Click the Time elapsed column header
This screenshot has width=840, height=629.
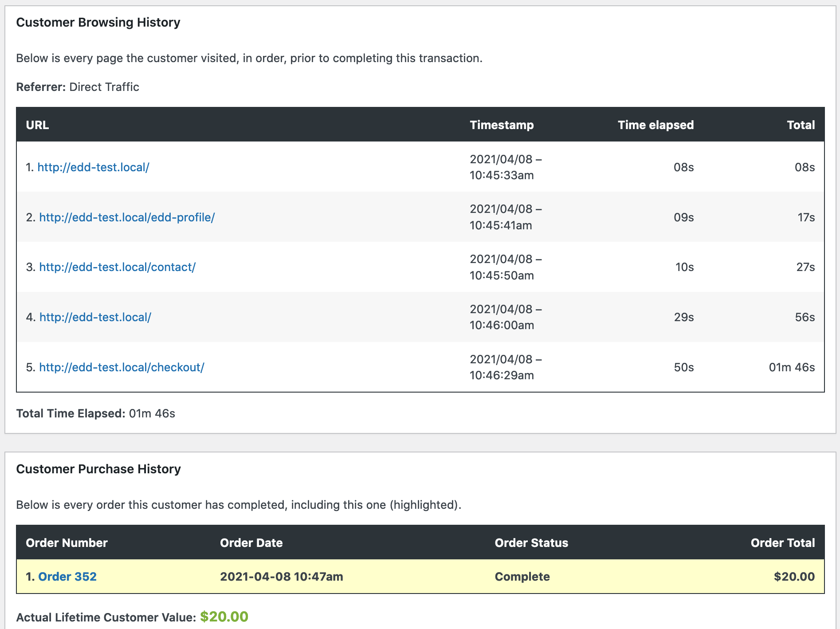tap(656, 125)
